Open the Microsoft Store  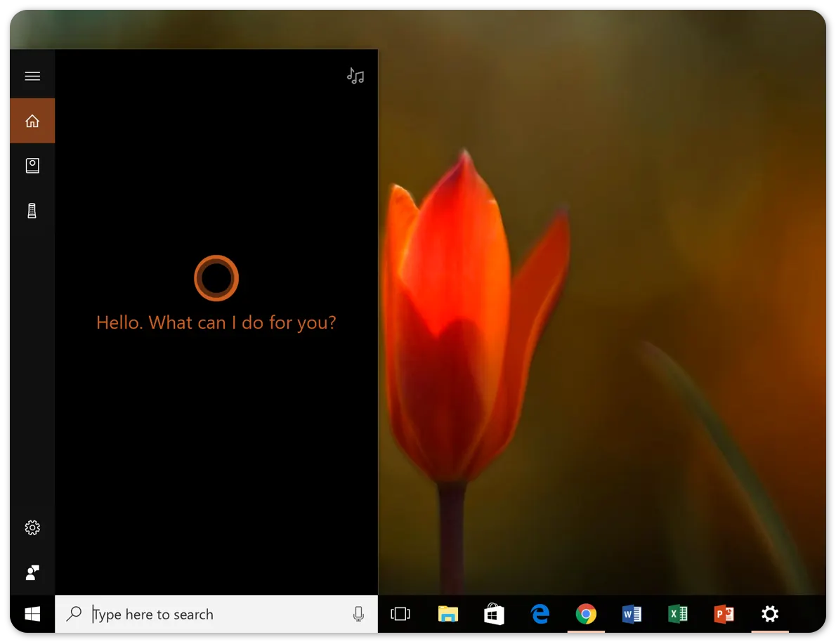pyautogui.click(x=494, y=614)
